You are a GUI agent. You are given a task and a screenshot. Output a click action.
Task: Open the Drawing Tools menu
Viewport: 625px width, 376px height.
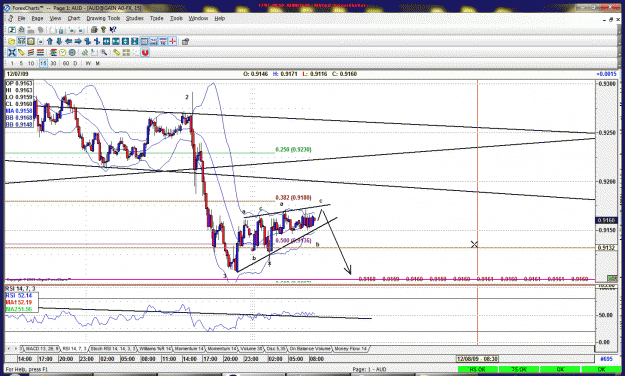pyautogui.click(x=103, y=18)
